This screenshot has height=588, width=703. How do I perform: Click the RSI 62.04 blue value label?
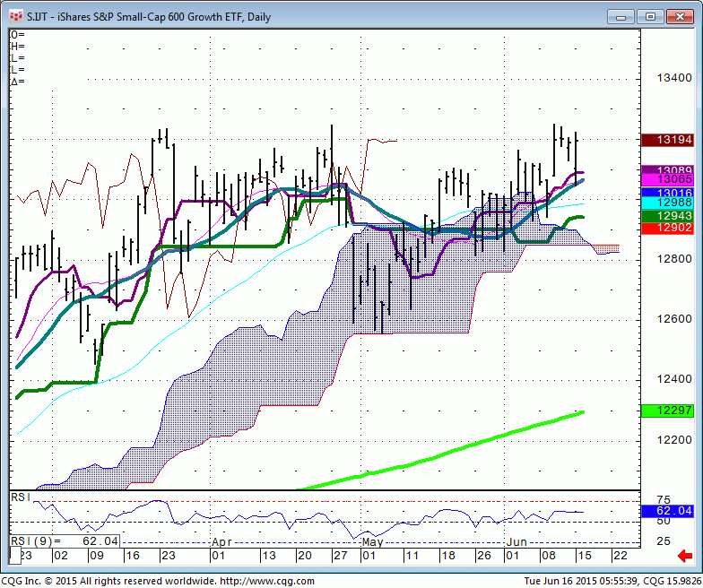[x=667, y=511]
